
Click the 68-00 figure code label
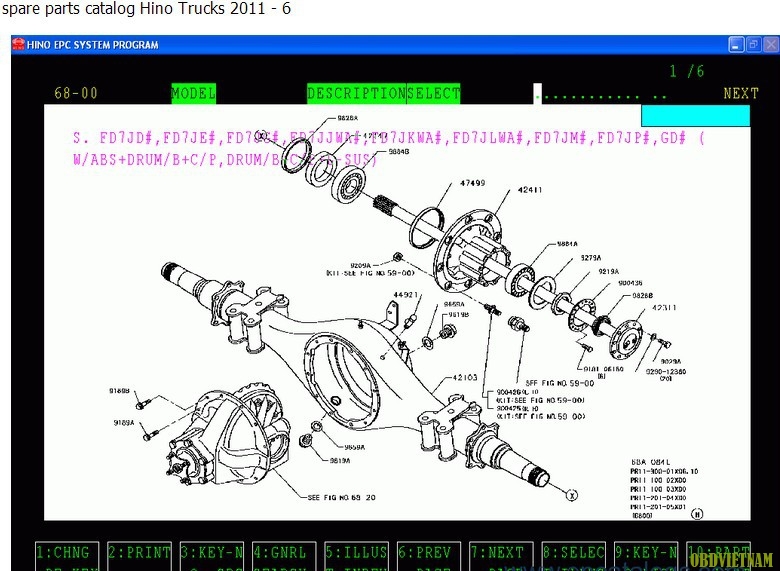coord(76,94)
